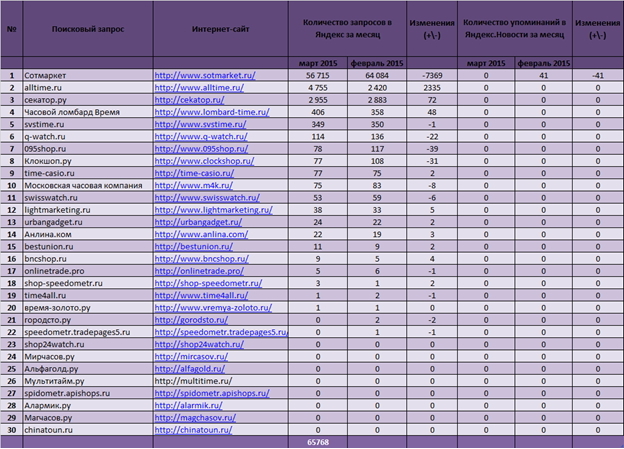Follow the http://www.clockshop.ru/ link
624x449 pixels.
(204, 161)
